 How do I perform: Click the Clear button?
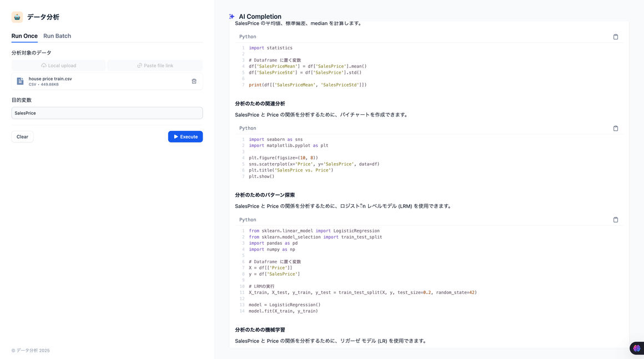coord(22,137)
